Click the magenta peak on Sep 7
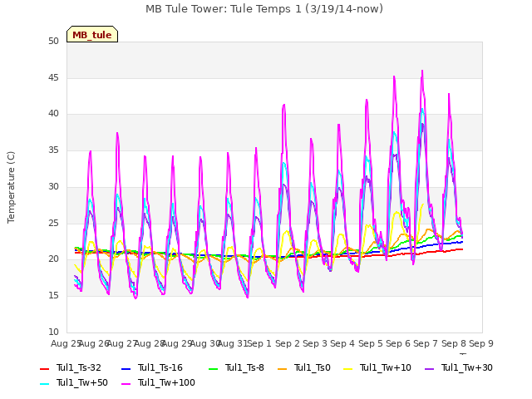Image resolution: width=532 pixels, height=399 pixels. tap(422, 71)
